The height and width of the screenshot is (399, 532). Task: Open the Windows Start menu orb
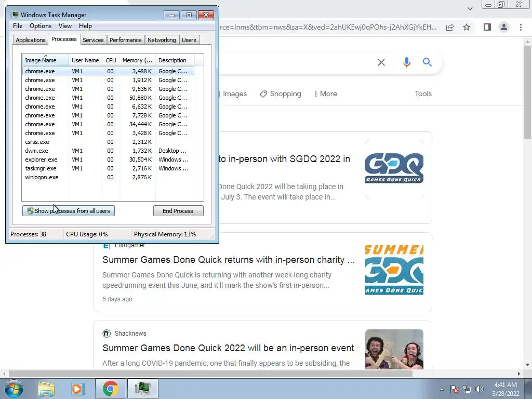[14, 389]
